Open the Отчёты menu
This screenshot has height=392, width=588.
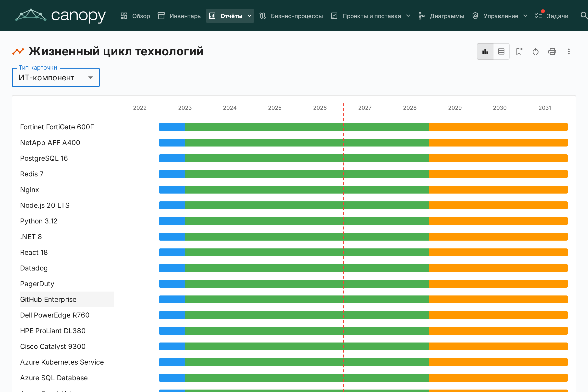230,16
